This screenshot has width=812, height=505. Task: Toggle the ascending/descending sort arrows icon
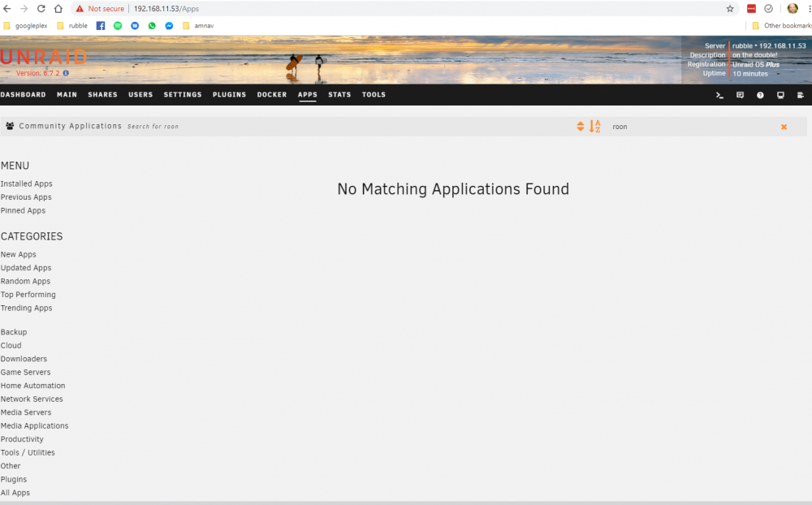coord(580,127)
